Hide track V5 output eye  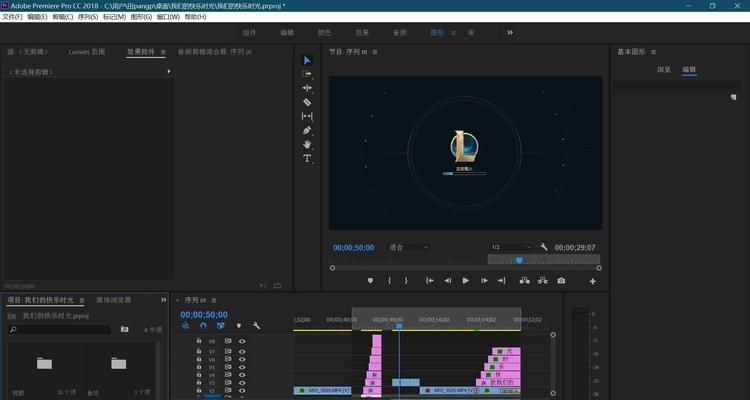[x=242, y=367]
